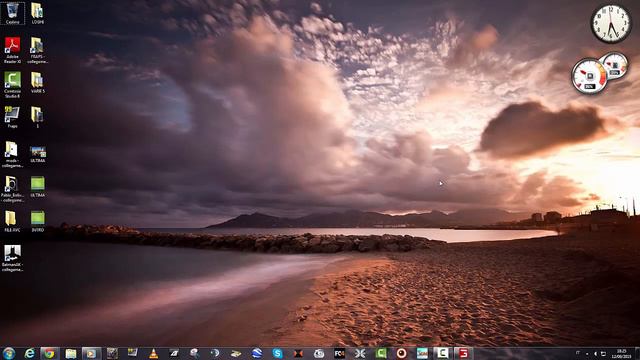Launch the BatmanAK shortcut on desktop

click(x=13, y=258)
